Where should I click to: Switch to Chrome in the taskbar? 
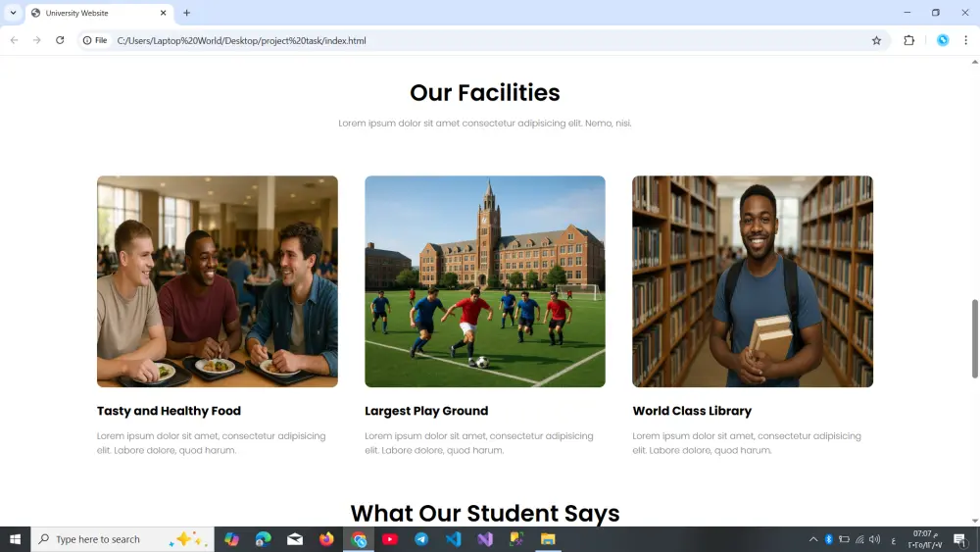click(358, 539)
